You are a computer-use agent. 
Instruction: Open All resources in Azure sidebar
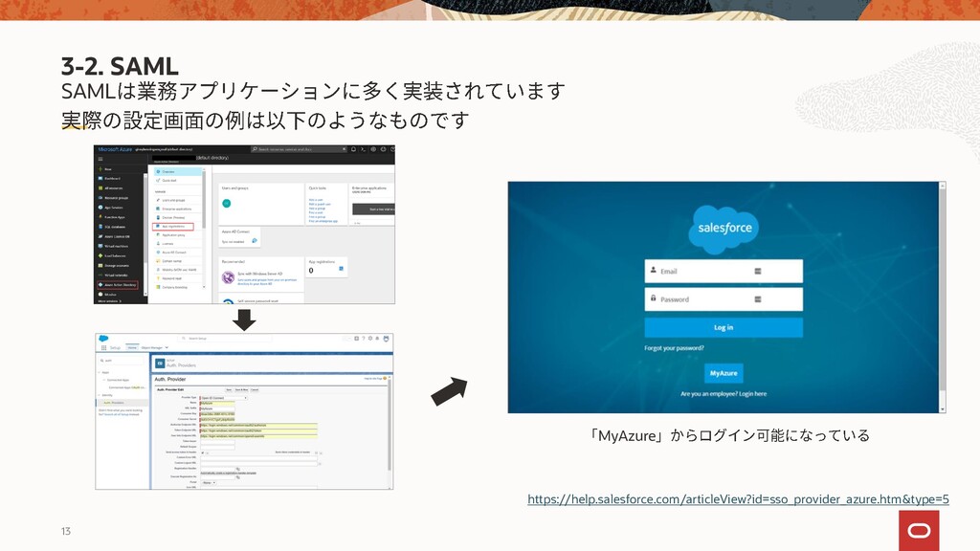pos(111,188)
